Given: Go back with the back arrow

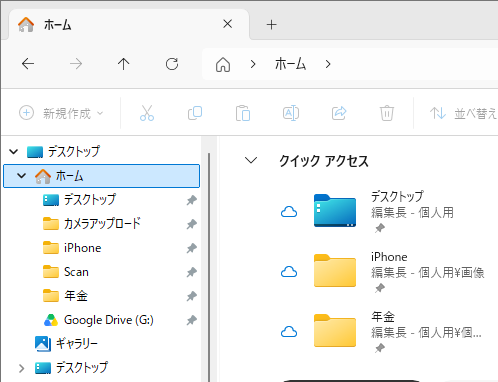Looking at the screenshot, I should click(28, 63).
